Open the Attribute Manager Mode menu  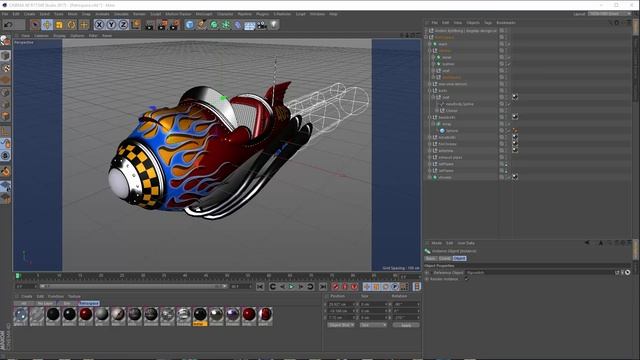click(436, 243)
